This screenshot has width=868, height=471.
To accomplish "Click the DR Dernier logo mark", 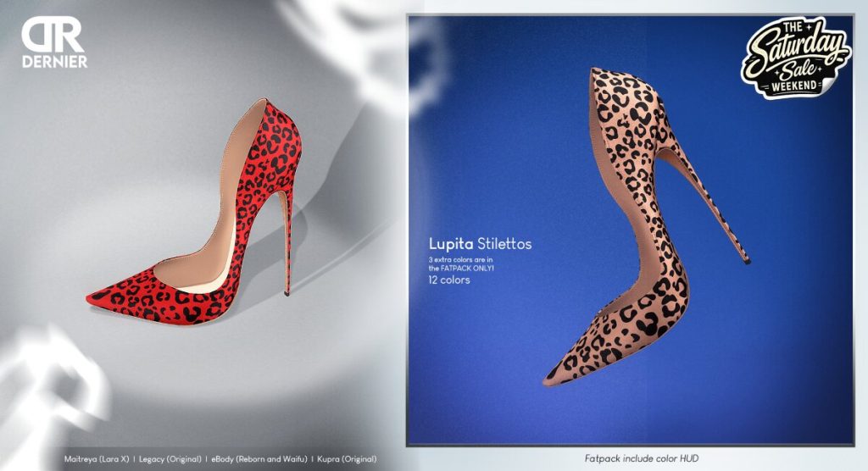I will (x=53, y=35).
